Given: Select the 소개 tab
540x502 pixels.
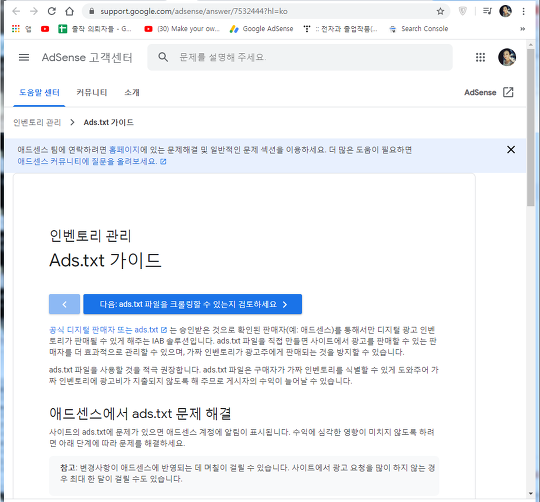Looking at the screenshot, I should [x=132, y=93].
